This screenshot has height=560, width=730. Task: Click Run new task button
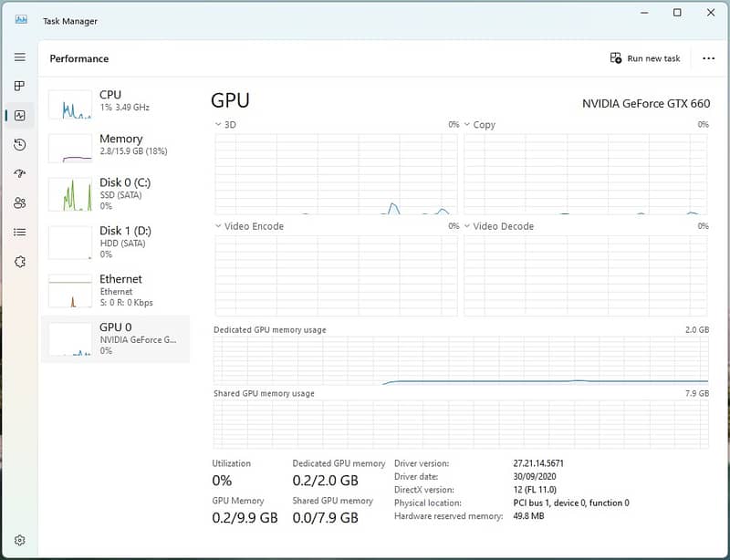645,58
